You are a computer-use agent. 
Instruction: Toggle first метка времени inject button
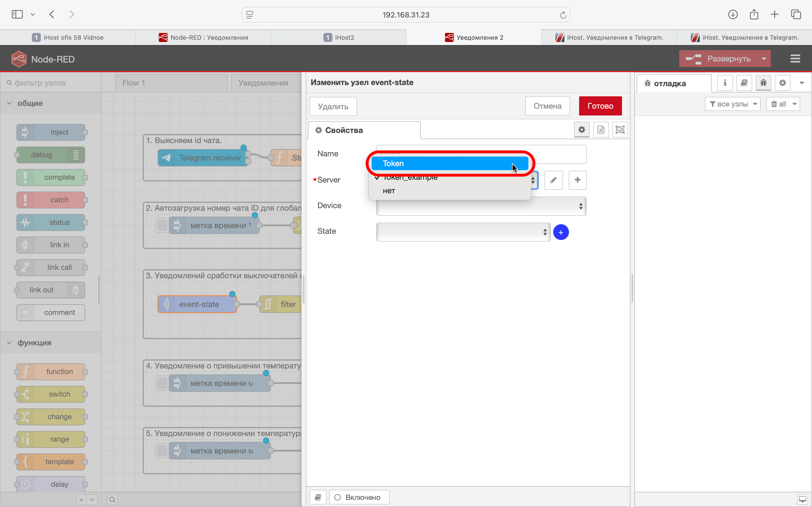point(162,225)
